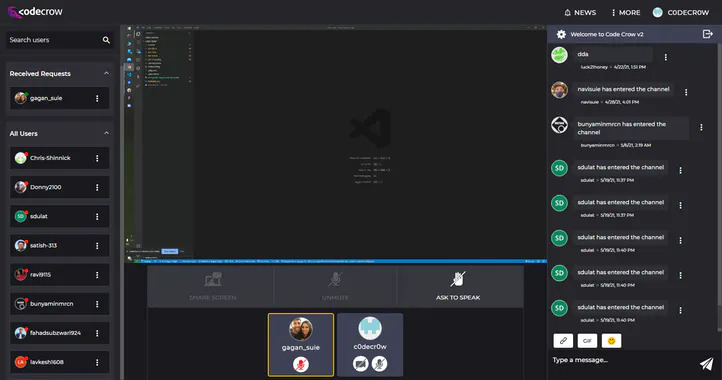
Task: Click the Codecrow logo
Action: [x=35, y=12]
